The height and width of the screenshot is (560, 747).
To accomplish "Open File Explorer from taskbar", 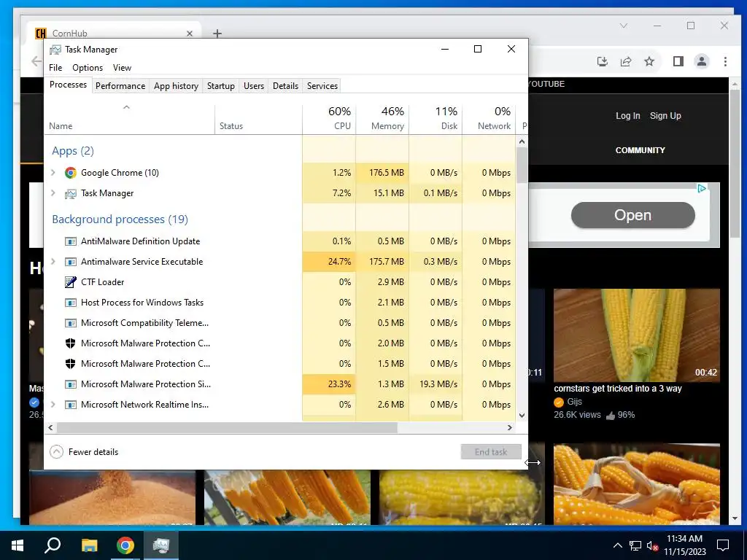I will pyautogui.click(x=89, y=545).
